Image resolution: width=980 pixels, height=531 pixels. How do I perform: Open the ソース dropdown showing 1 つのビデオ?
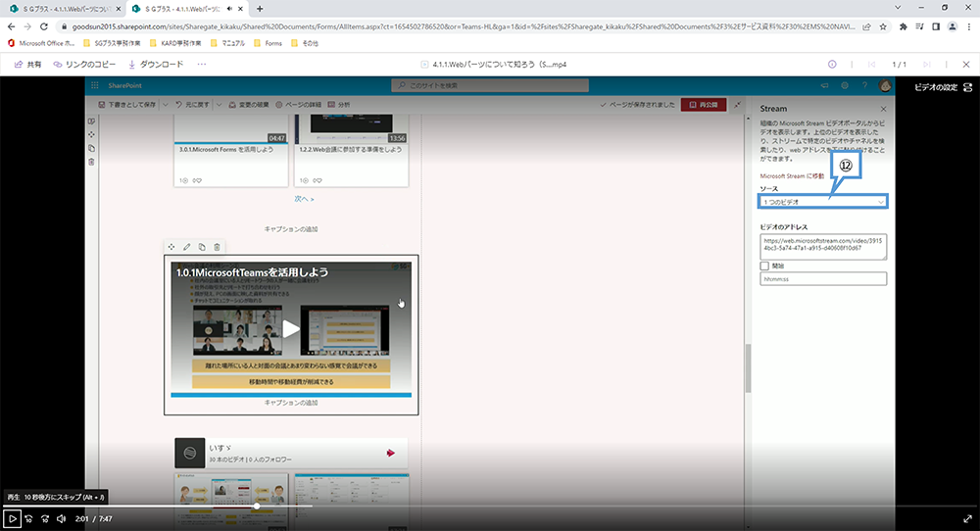(x=822, y=202)
